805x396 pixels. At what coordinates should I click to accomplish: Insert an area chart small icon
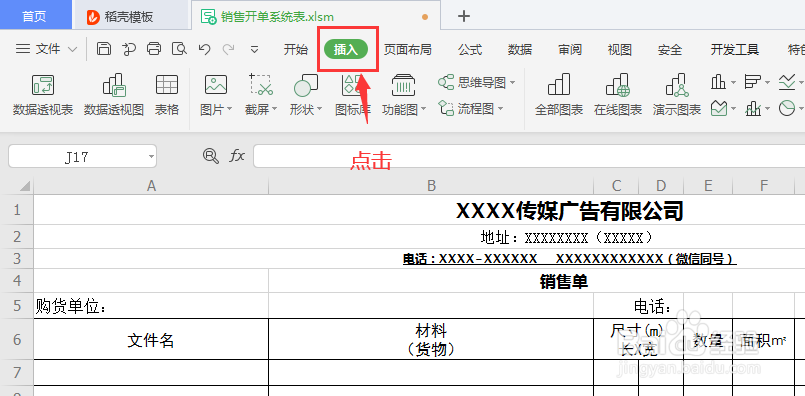[x=718, y=108]
